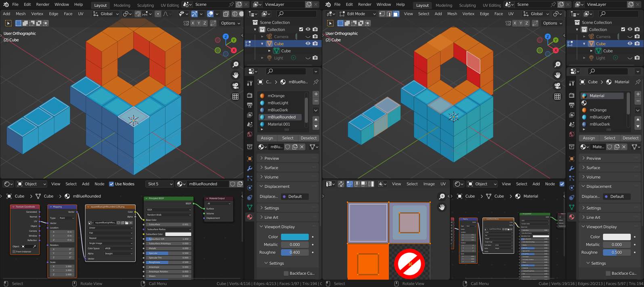This screenshot has width=644, height=287.
Task: Open Modifiers wrench tab in left window
Action: pyautogui.click(x=250, y=168)
